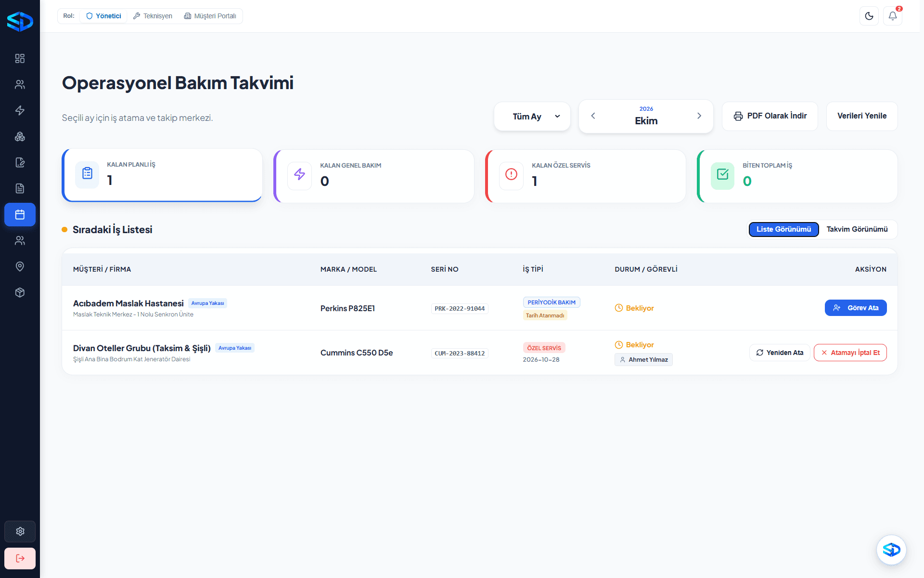Open the package box sidebar icon
Viewport: 924px width, 578px height.
pos(20,292)
